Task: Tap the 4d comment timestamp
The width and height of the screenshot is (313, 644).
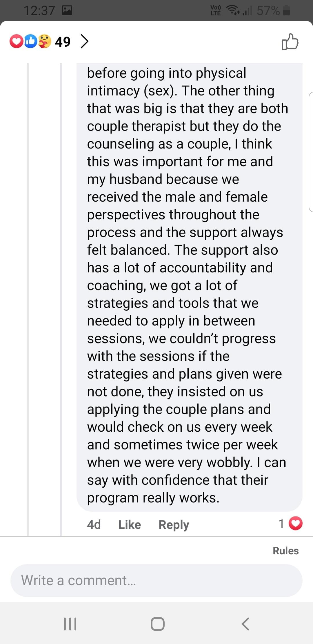Action: pos(94,524)
